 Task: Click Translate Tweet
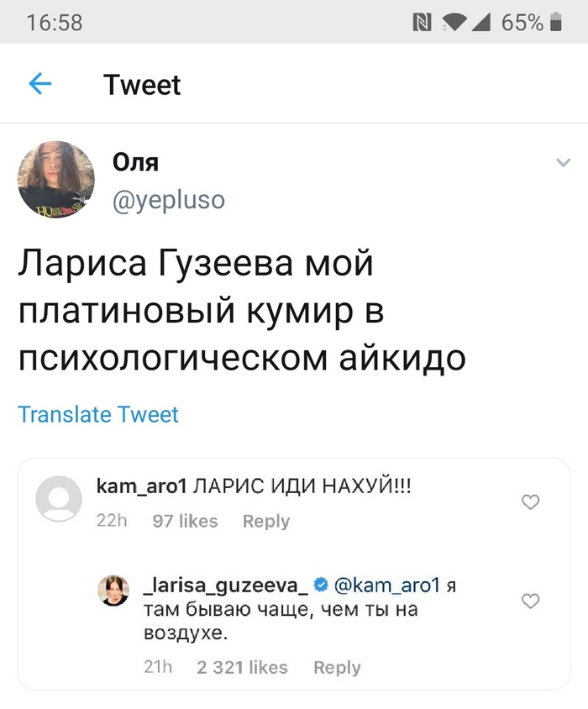coord(97,414)
